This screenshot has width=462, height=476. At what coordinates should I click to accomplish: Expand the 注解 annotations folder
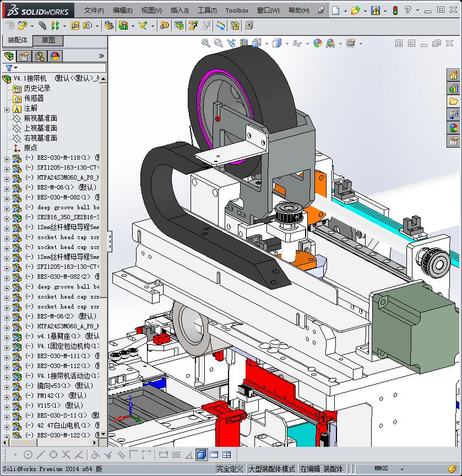click(7, 109)
